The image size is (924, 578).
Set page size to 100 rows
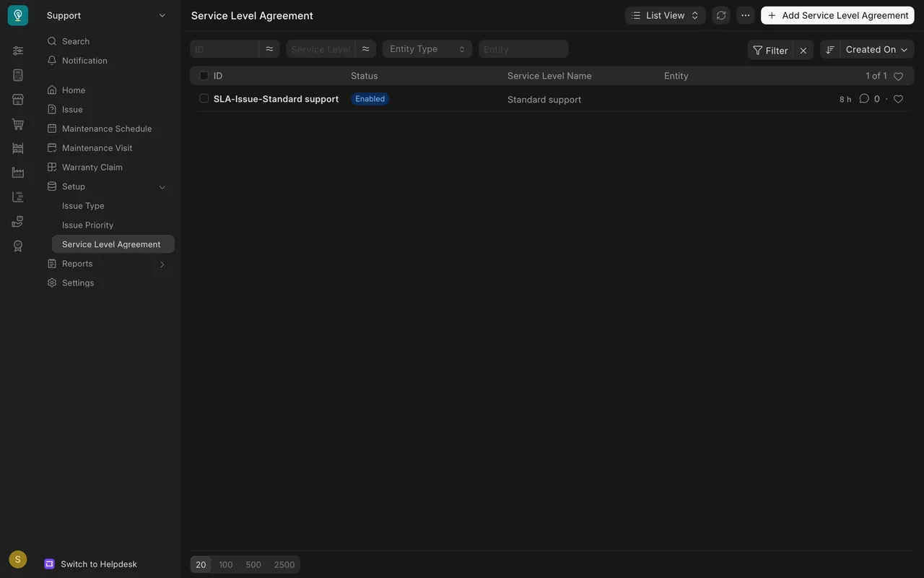(x=226, y=565)
